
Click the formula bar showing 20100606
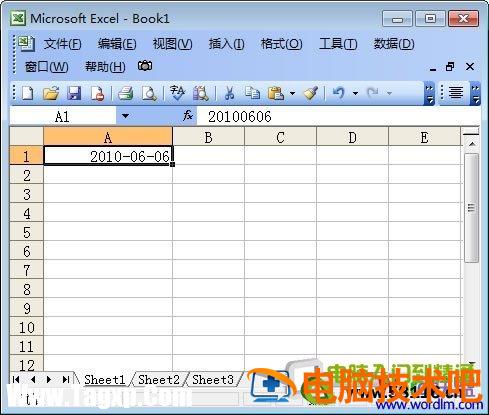pos(337,116)
